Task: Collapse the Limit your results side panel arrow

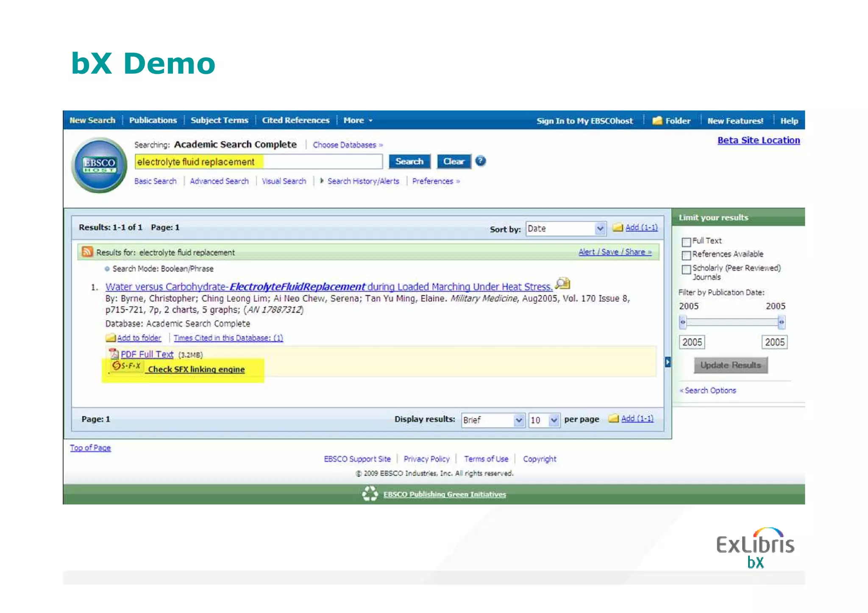Action: point(668,362)
